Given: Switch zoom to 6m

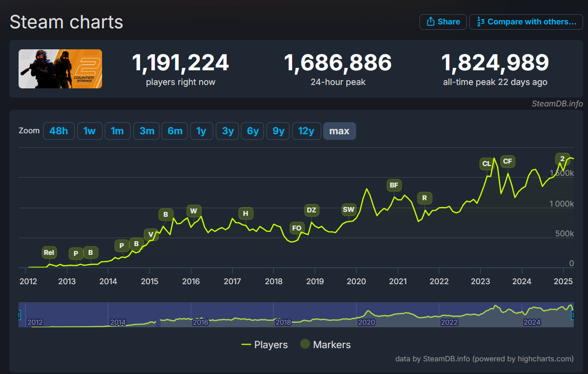Looking at the screenshot, I should (175, 131).
